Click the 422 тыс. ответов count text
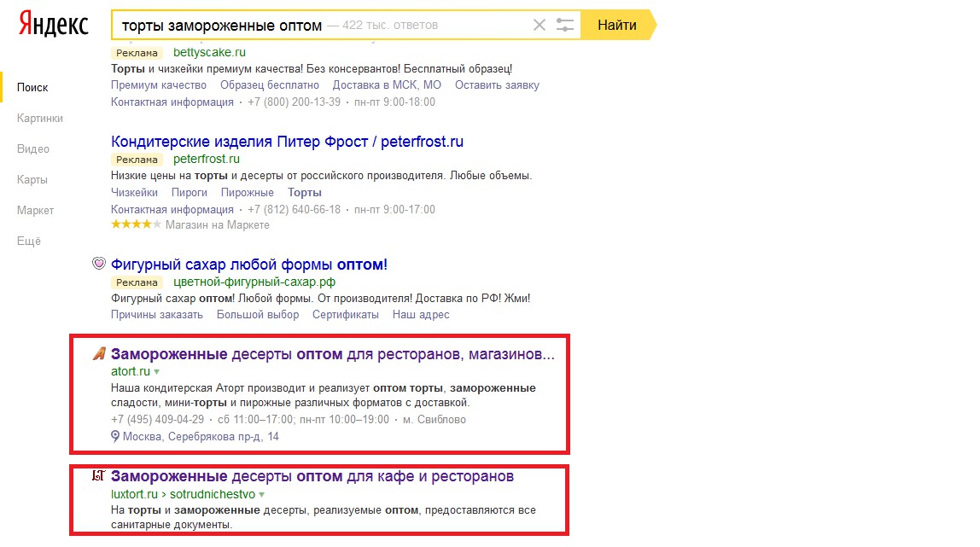980x547 pixels. 390,25
